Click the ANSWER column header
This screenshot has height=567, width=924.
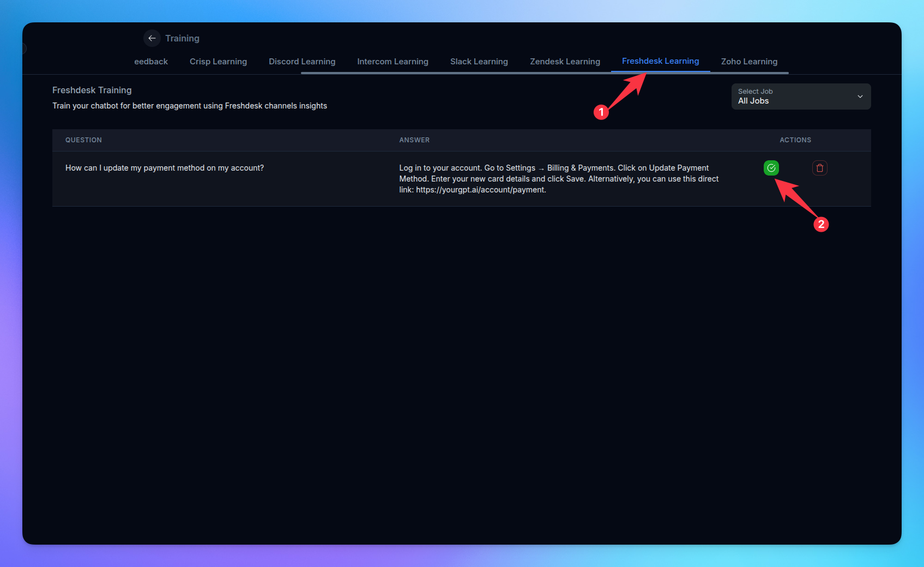click(x=414, y=140)
